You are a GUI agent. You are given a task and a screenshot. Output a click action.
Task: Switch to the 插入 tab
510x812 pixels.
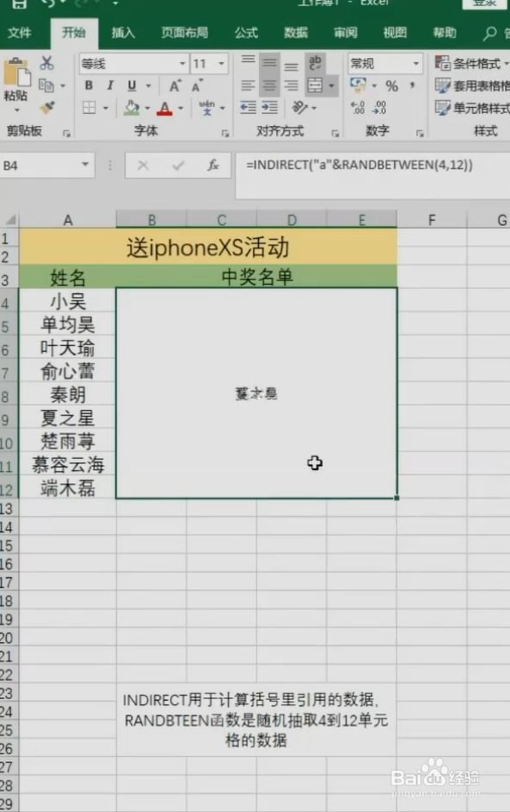[x=123, y=33]
